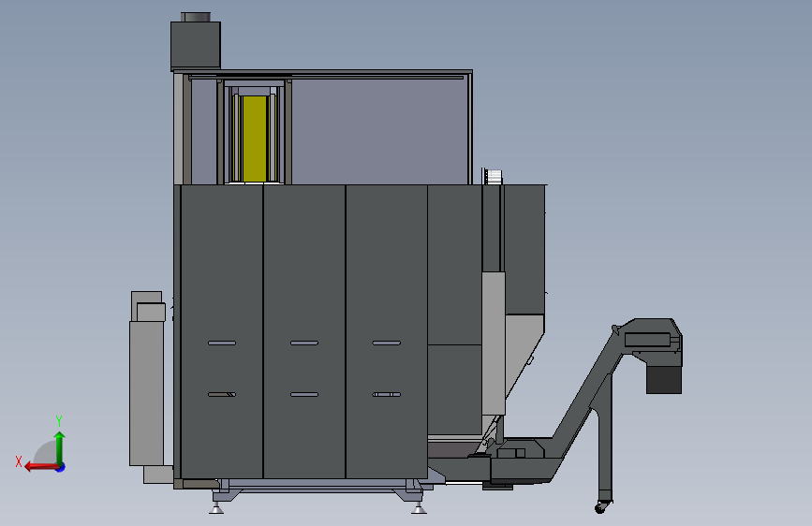Pick the upper handle slot on the middle door panel

(x=304, y=343)
